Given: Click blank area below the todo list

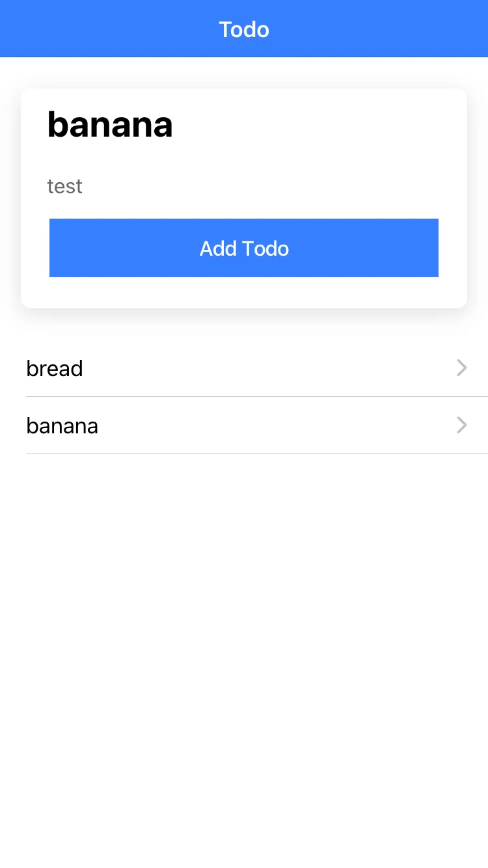Looking at the screenshot, I should (244, 651).
